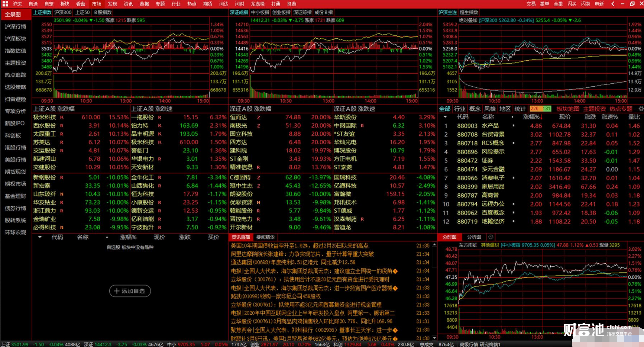Click the R marker beside 中钢国际
This screenshot has height=347, width=644.
[362, 126]
